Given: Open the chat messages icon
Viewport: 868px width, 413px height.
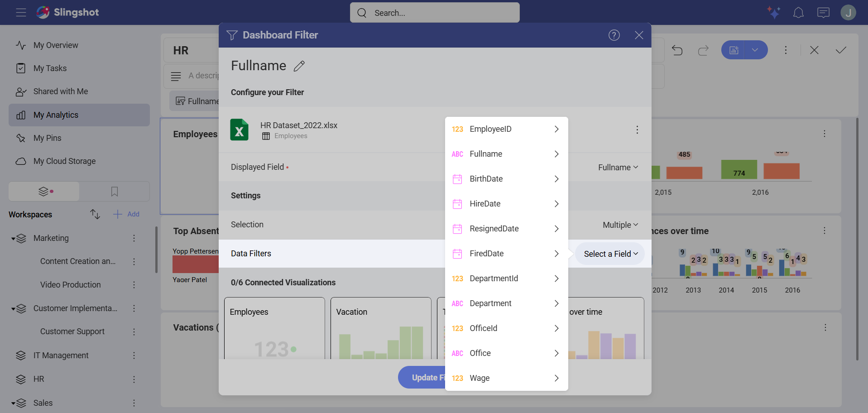Looking at the screenshot, I should click(823, 13).
